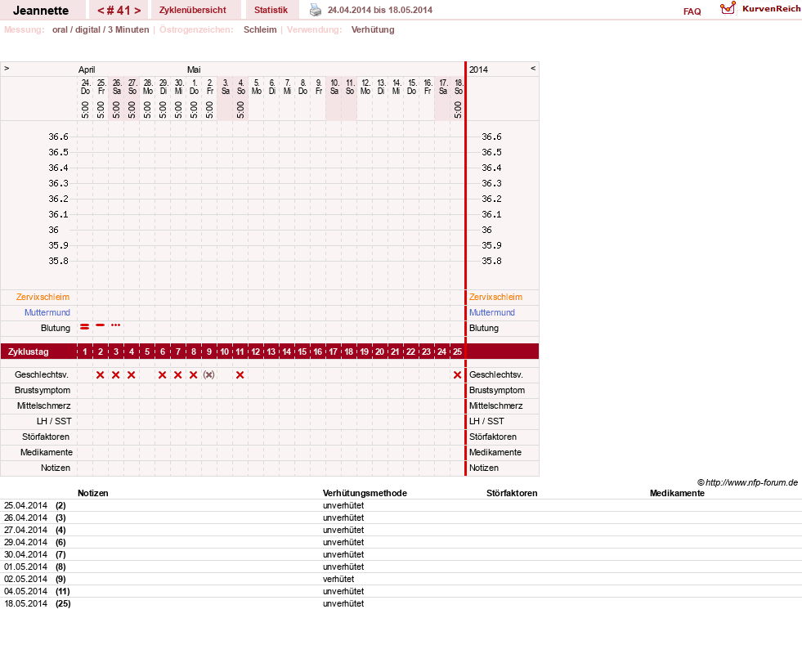Click the single-line bleeding mark on day 2
This screenshot has width=802, height=672.
(101, 325)
